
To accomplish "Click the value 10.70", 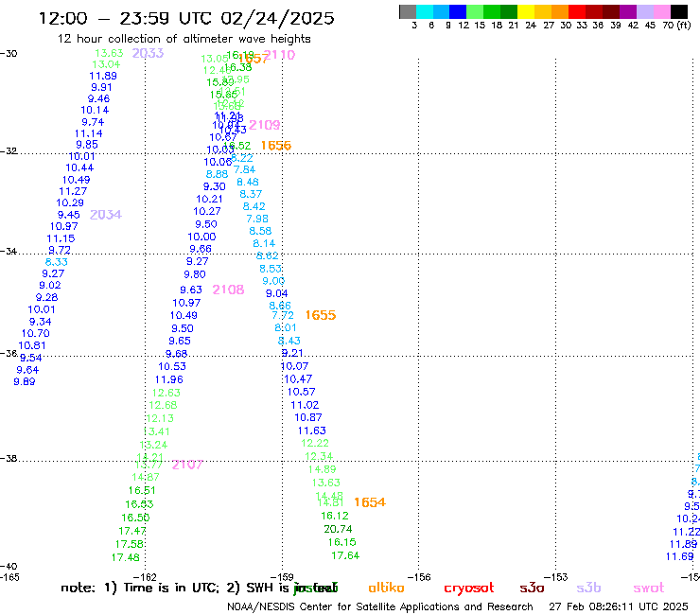I will pos(36,333).
